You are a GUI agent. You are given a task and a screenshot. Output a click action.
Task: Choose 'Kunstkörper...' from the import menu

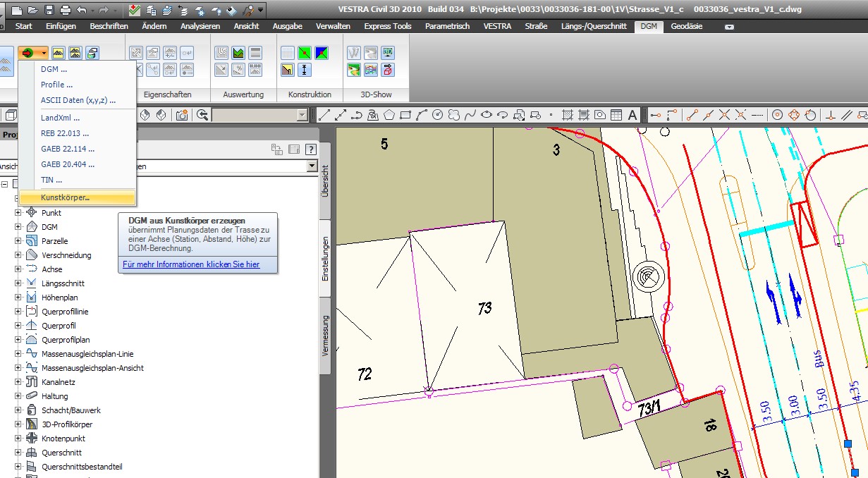point(77,197)
